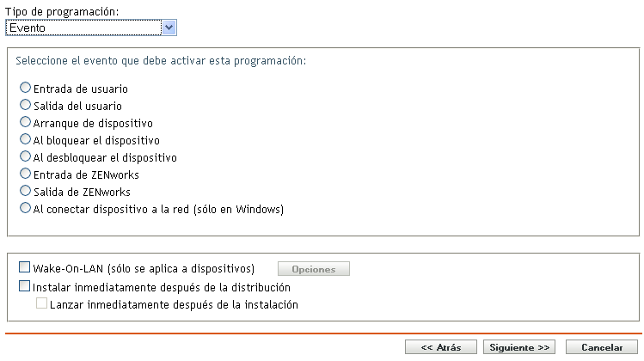Enable the Wake-On-LAN checkbox
This screenshot has height=361, width=644.
click(x=24, y=268)
